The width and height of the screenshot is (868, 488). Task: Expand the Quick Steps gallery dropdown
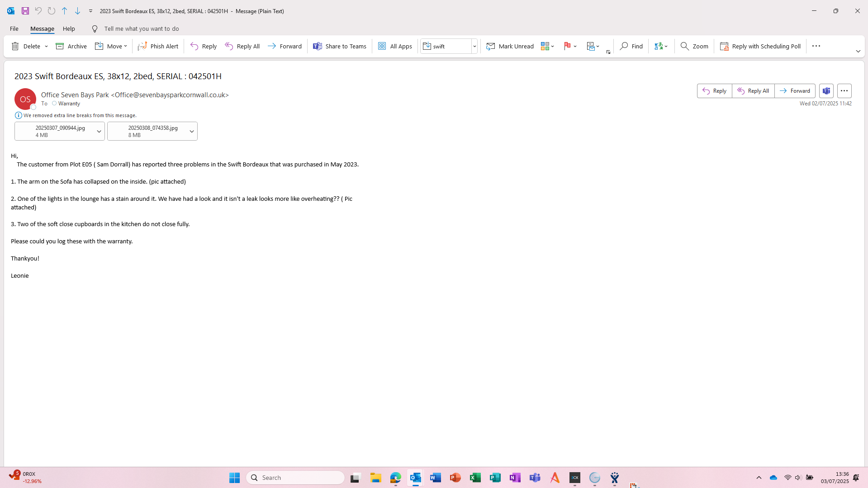coord(474,46)
